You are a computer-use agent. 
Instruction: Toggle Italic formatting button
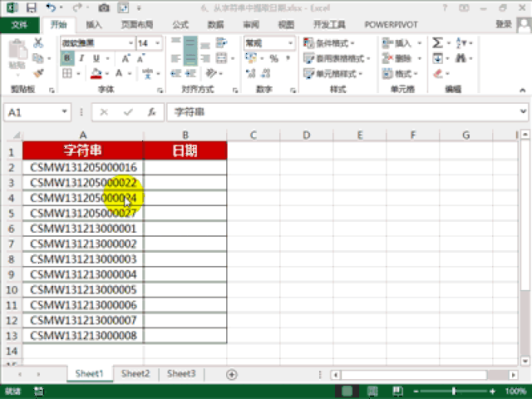pyautogui.click(x=81, y=58)
